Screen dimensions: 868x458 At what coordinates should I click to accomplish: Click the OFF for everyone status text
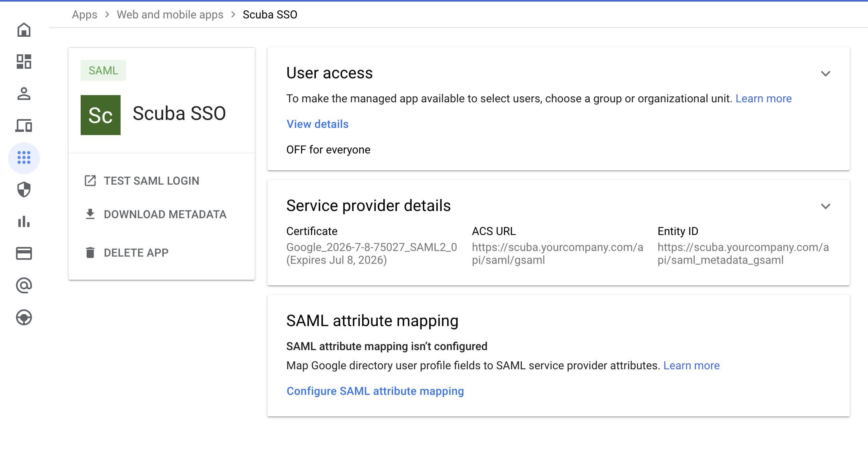click(328, 149)
